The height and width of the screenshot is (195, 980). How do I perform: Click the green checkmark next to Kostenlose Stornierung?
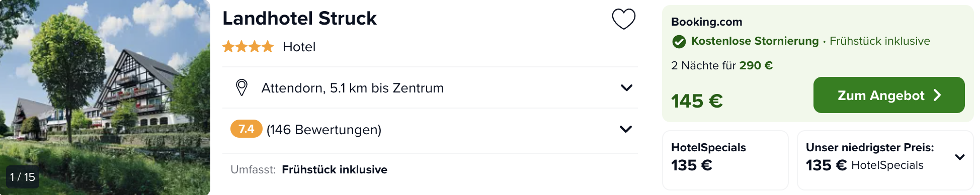(679, 42)
